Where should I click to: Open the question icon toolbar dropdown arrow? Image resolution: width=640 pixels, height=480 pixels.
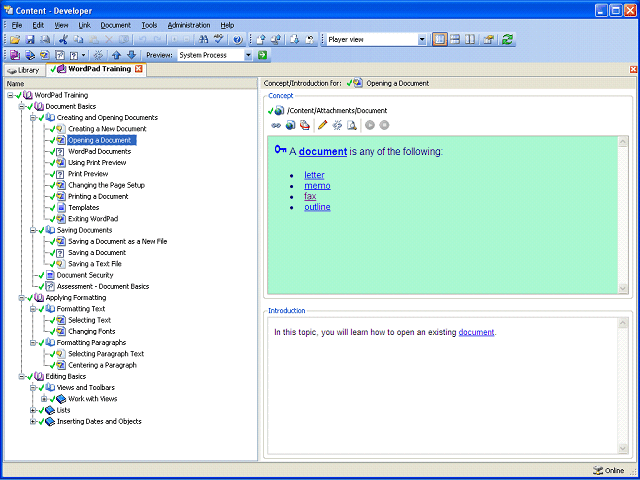(84, 55)
